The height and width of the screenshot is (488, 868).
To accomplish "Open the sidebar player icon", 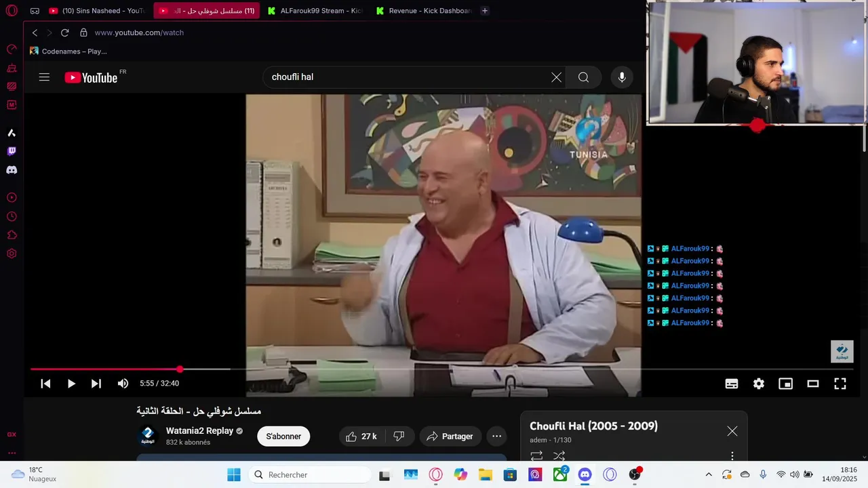I will [12, 198].
